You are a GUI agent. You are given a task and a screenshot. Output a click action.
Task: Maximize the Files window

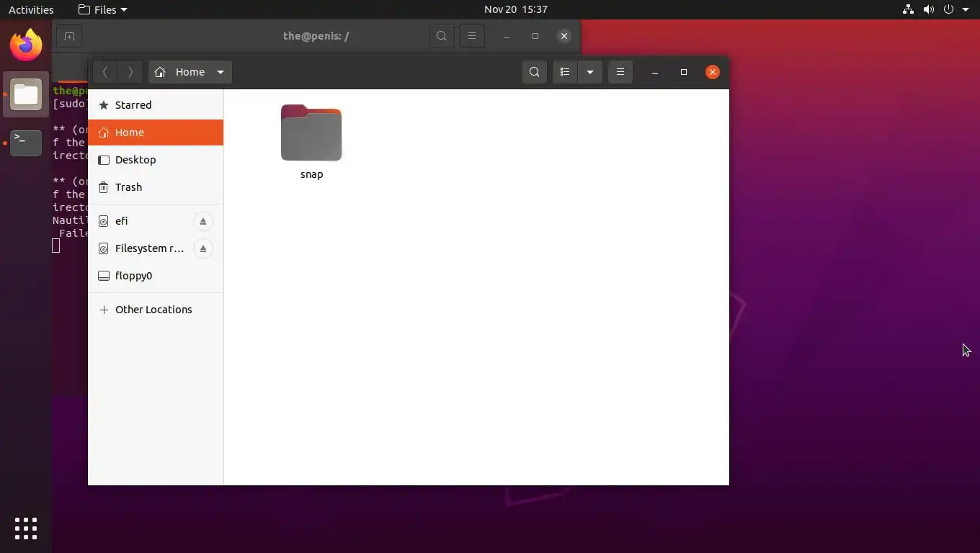(684, 72)
